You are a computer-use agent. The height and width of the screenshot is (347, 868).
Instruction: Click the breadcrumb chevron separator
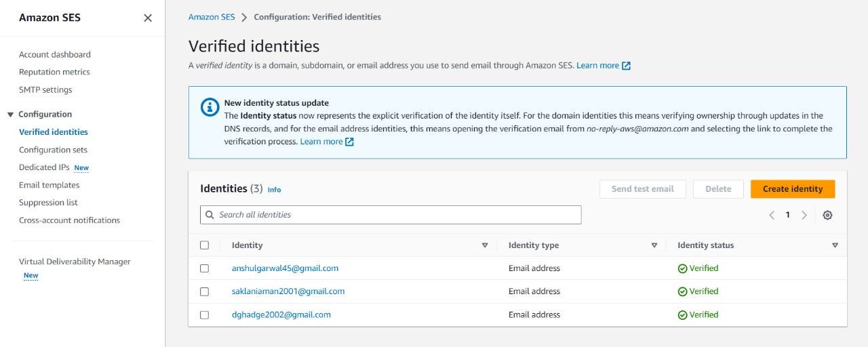pyautogui.click(x=244, y=17)
